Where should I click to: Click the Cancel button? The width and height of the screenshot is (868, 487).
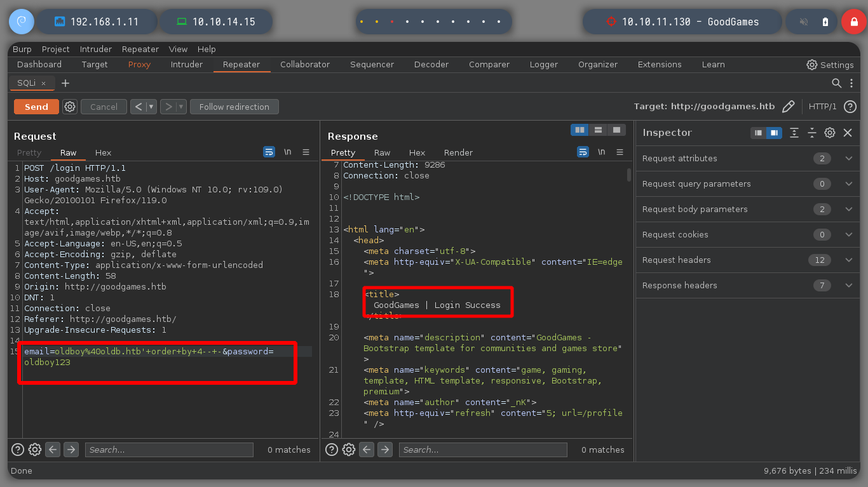tap(104, 107)
